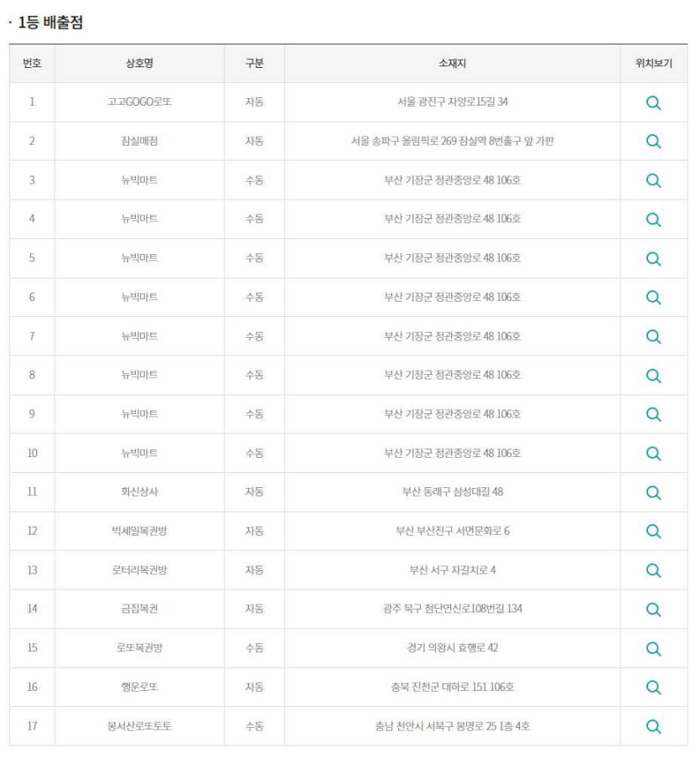Click the 번호 column header
The height and width of the screenshot is (758, 700).
click(32, 64)
